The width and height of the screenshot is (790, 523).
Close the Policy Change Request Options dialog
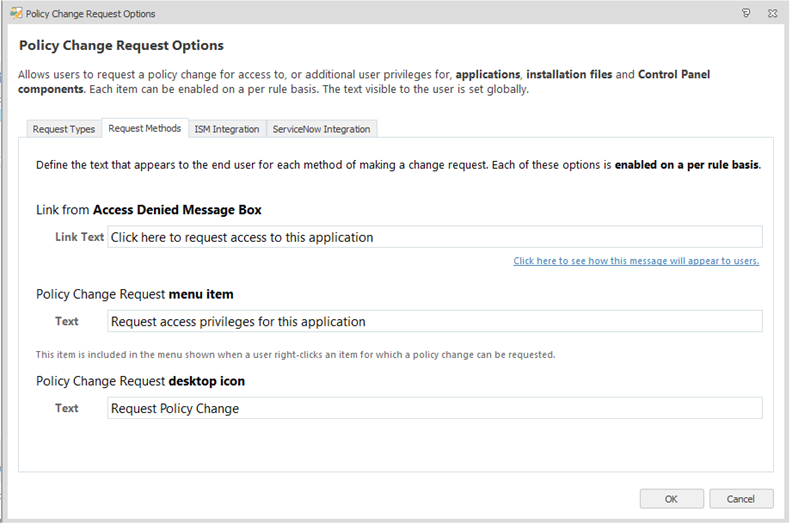coord(773,14)
